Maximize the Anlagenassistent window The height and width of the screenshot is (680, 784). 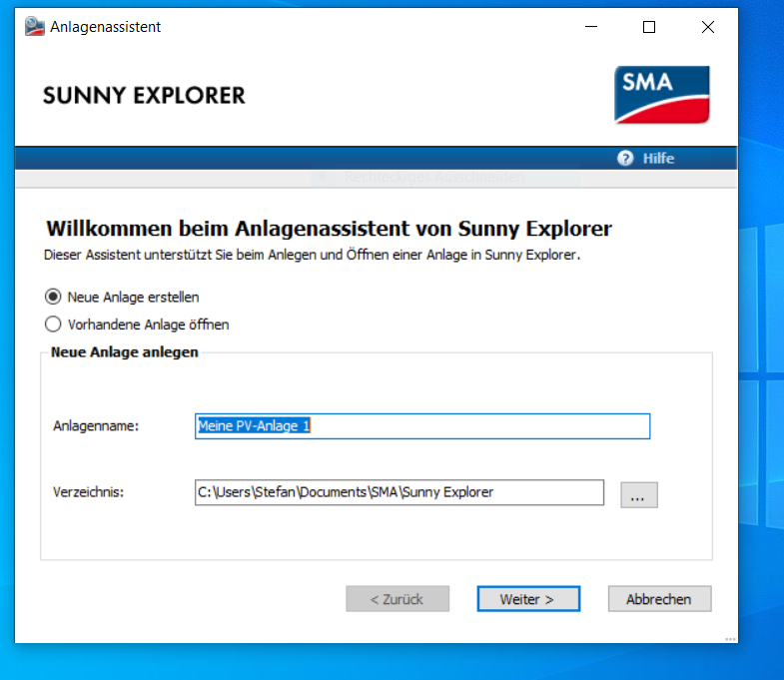649,27
